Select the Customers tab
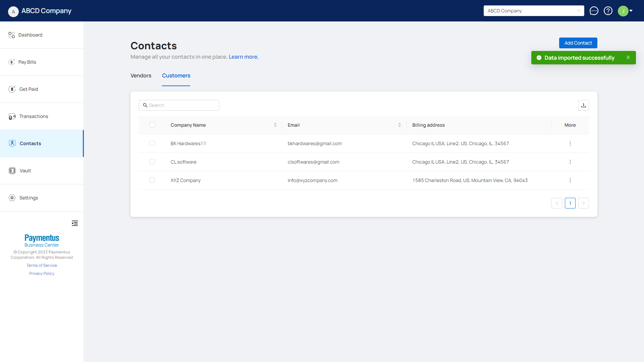This screenshot has height=362, width=644. [x=176, y=76]
